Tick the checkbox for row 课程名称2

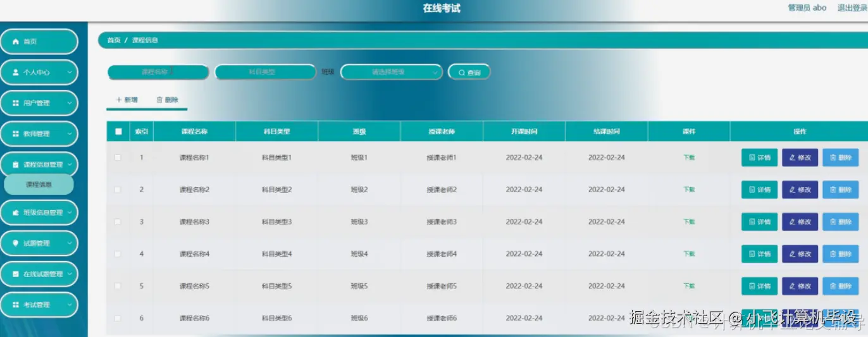[x=118, y=190]
